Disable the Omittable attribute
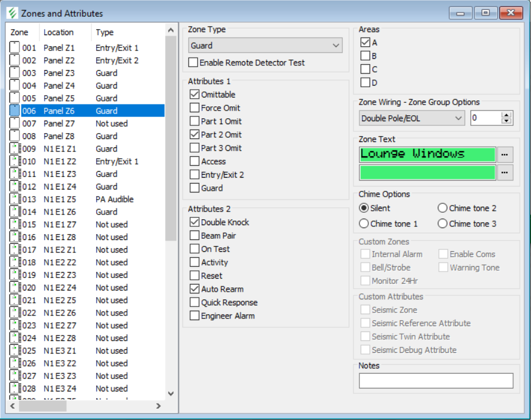 194,94
